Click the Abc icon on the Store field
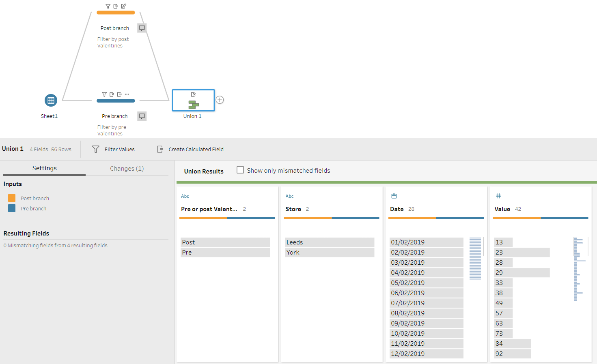Screen dimensions: 597x364 [x=289, y=196]
